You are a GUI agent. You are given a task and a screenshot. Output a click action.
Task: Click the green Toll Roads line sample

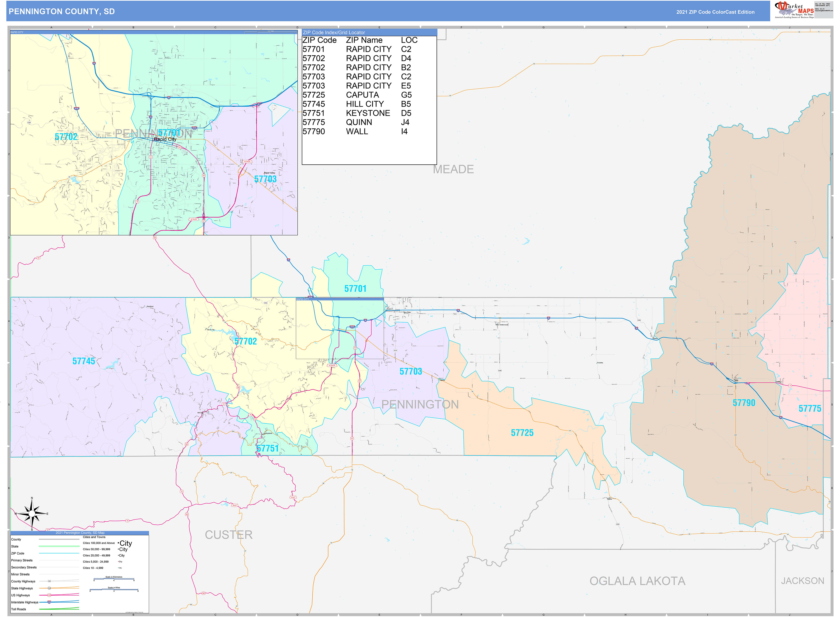59,609
